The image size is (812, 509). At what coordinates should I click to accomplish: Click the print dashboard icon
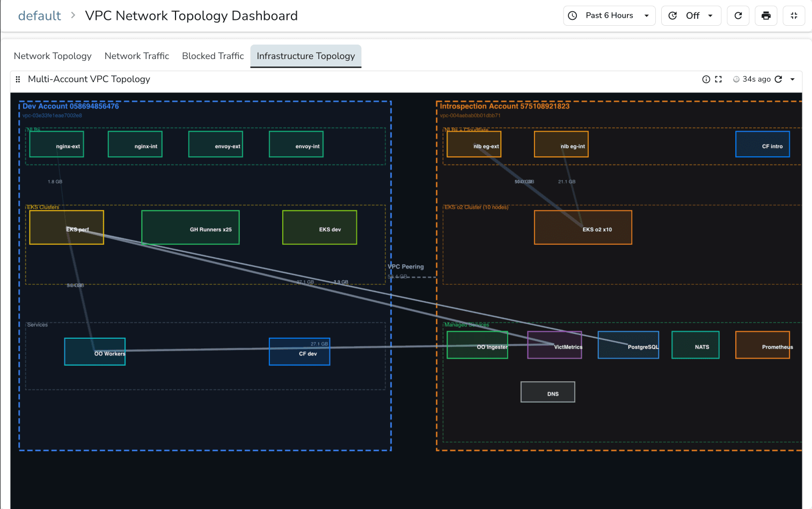pyautogui.click(x=766, y=16)
